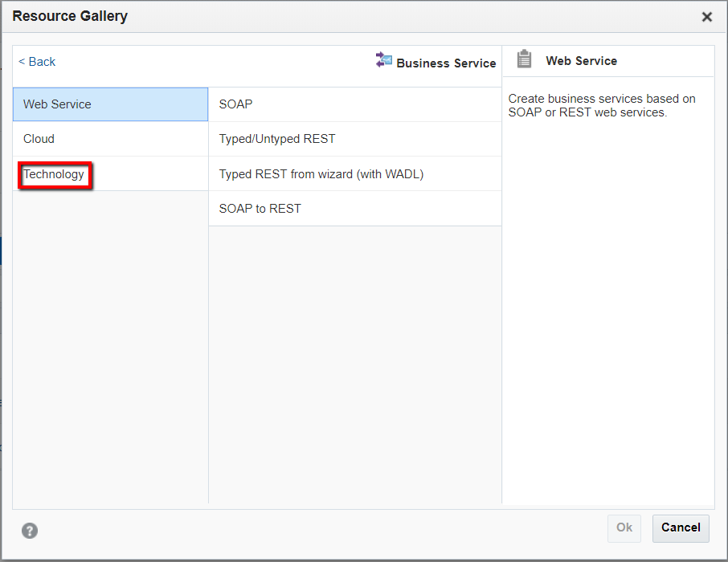Cancel the Resource Gallery dialog
Screen dimensions: 728x562
tap(681, 527)
